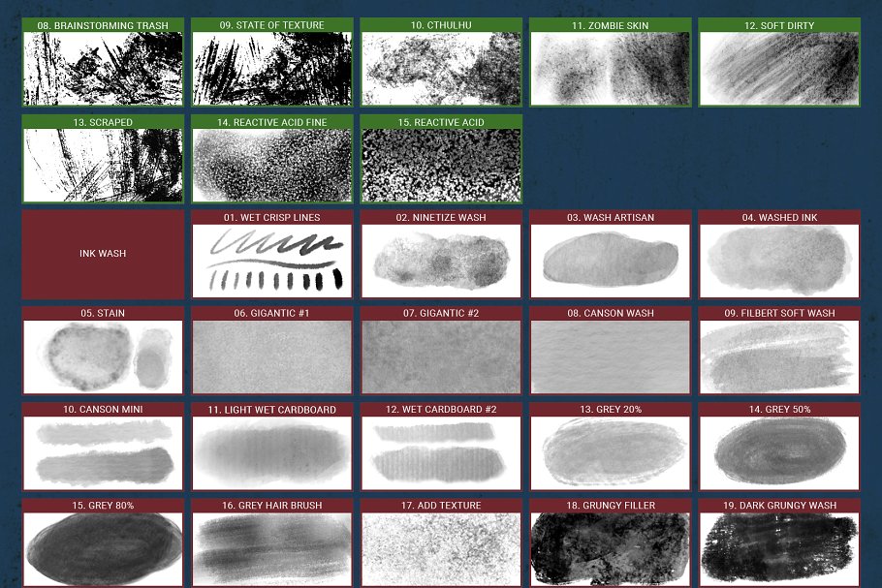Select the Gigantic #1 texture brush

(x=271, y=356)
